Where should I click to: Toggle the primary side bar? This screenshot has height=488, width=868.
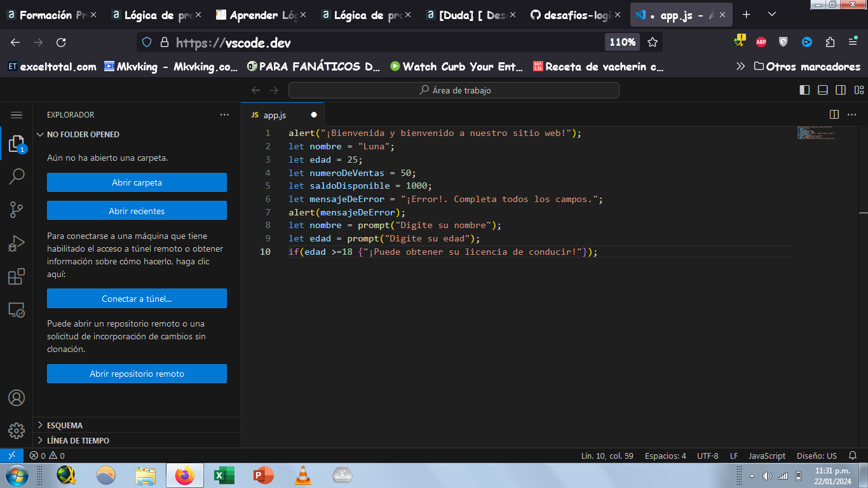pos(804,90)
